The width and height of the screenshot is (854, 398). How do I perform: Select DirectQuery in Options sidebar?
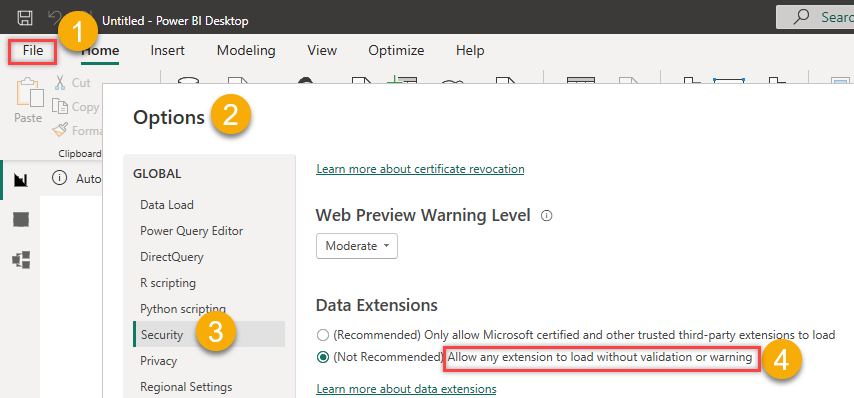click(x=172, y=257)
